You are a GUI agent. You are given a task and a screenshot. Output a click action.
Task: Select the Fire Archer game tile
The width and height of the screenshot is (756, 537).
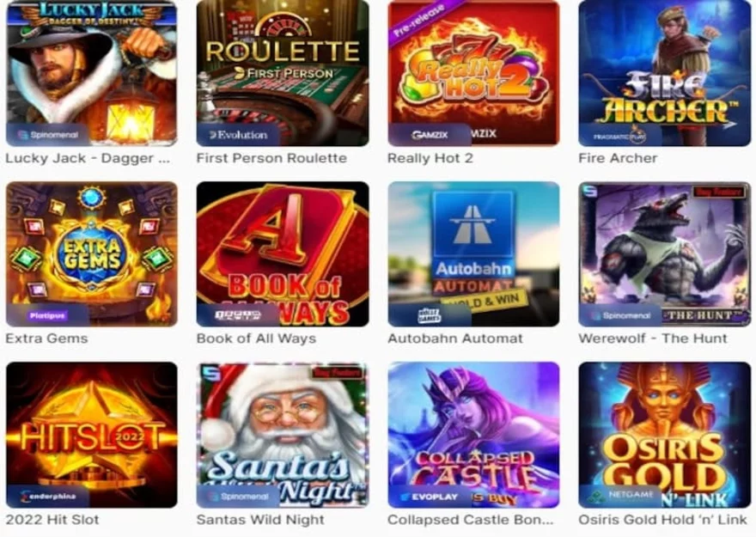point(664,72)
